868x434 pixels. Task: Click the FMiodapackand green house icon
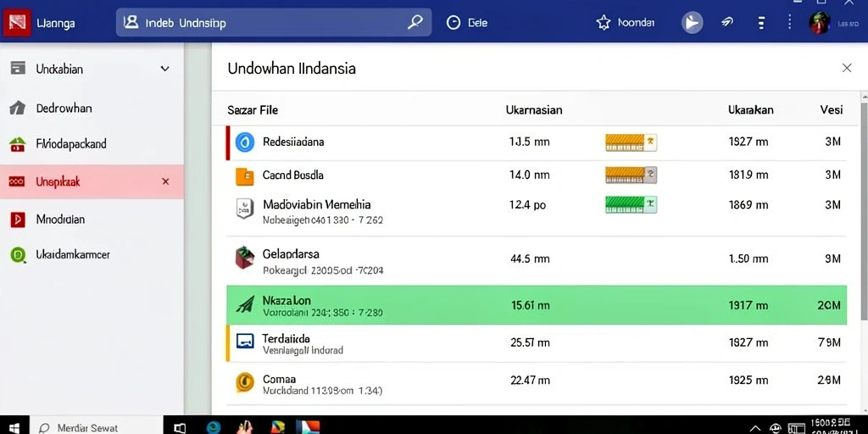pos(18,144)
